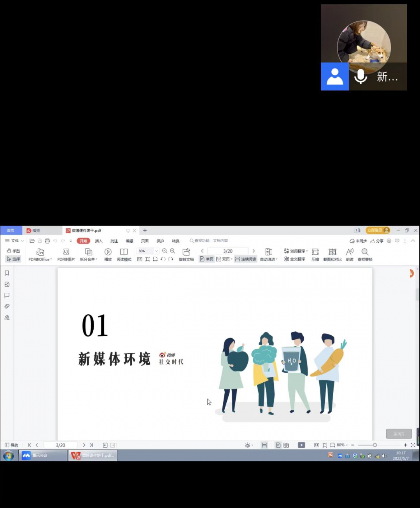The width and height of the screenshot is (420, 508).
Task: Enable the 手型 hand tool
Action: pyautogui.click(x=13, y=251)
